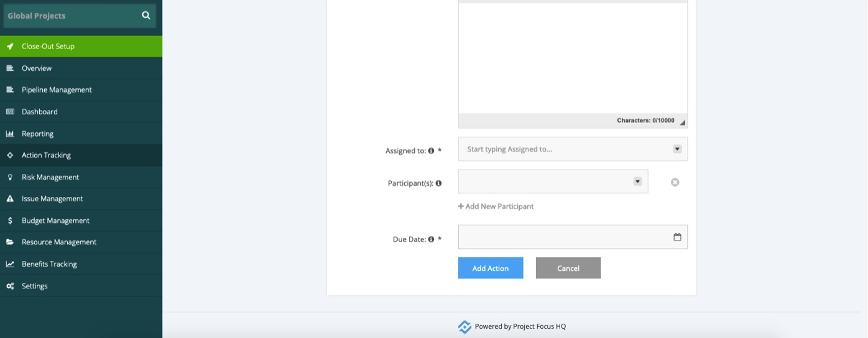
Task: Click the Risk Management lightbulb icon
Action: (x=10, y=177)
